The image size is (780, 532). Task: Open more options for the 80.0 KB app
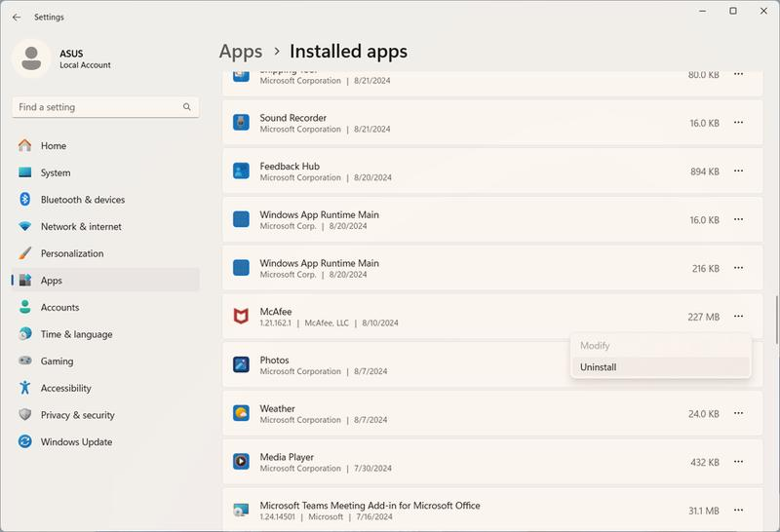tap(738, 74)
